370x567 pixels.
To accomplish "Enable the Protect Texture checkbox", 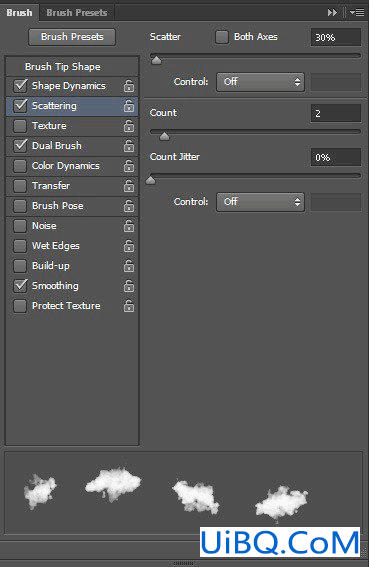I will point(20,306).
